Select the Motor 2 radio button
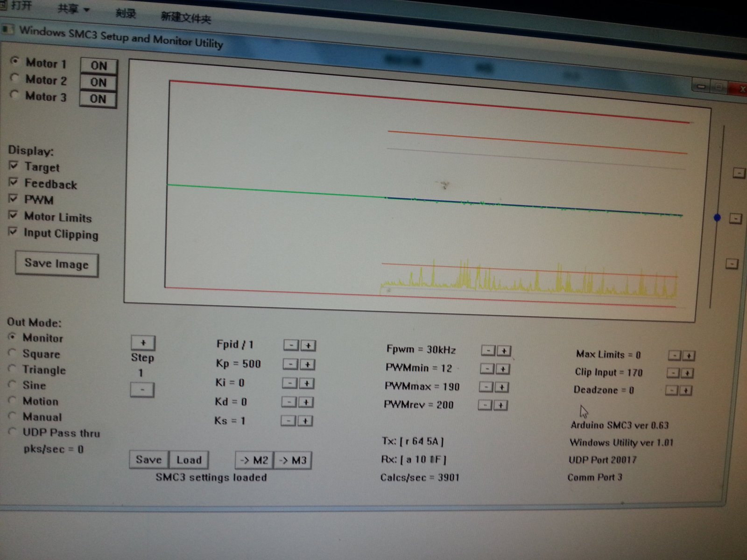This screenshot has height=560, width=747. [14, 78]
